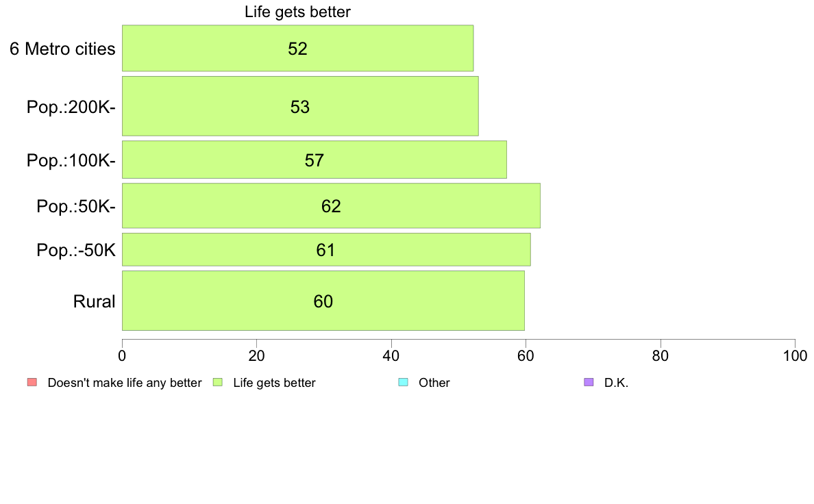Click the 100 tick on the x-axis
This screenshot has width=814, height=504.
pyautogui.click(x=795, y=355)
